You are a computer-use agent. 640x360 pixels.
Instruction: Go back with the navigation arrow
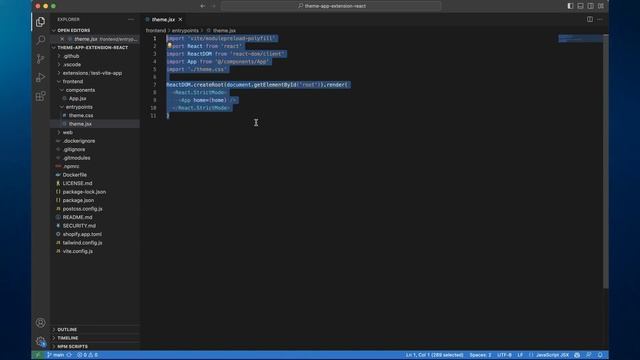(x=203, y=6)
